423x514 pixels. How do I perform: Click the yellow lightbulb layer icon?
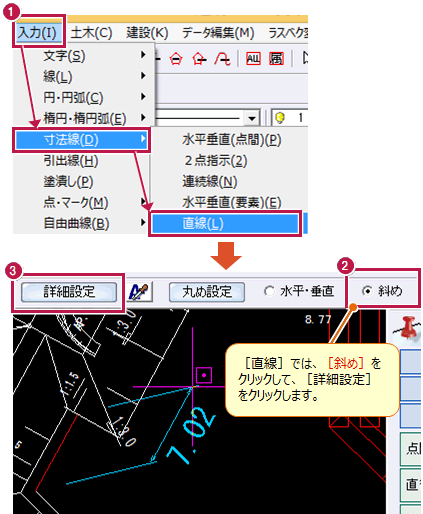pyautogui.click(x=280, y=118)
